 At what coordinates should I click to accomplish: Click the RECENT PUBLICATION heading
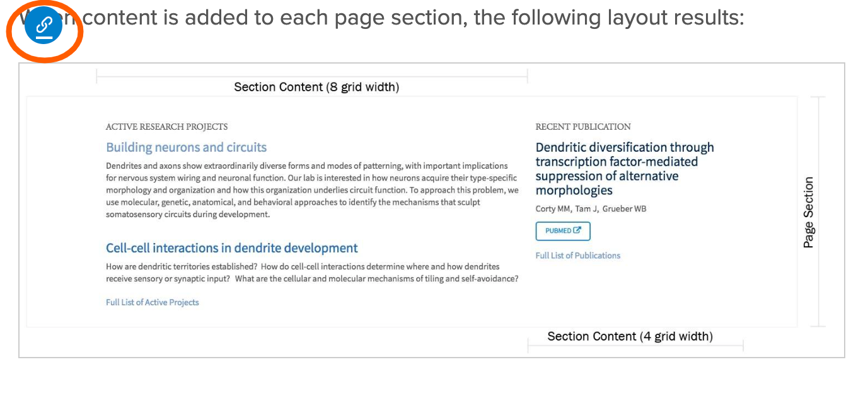[582, 127]
